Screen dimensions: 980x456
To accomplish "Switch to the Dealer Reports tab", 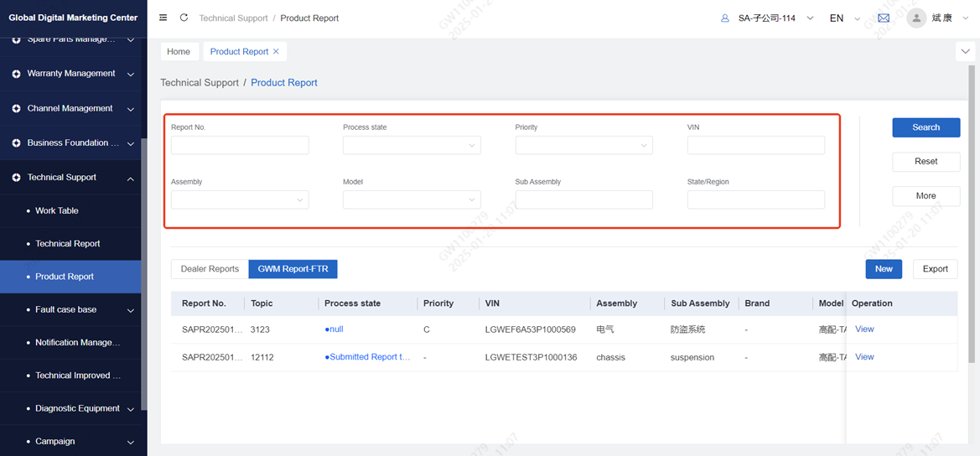I will [210, 269].
